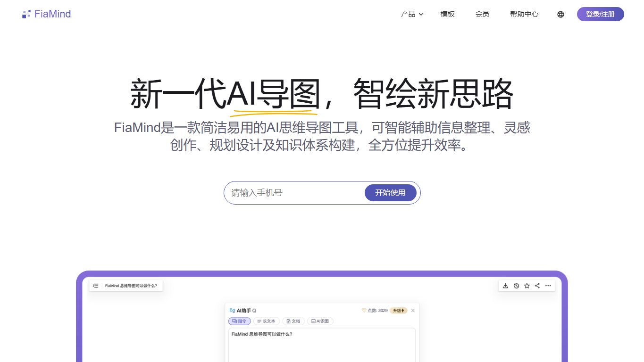Screen dimensions: 644x362
Task: Click the headline 新一代AI导图，智绘新思路
Action: click(x=322, y=94)
